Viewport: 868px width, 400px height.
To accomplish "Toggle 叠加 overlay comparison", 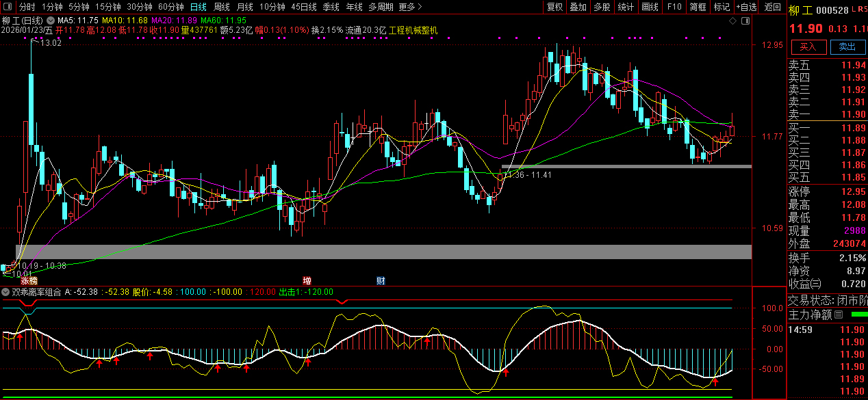I will [578, 7].
